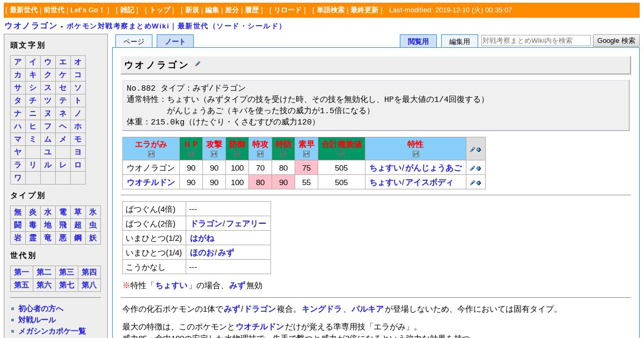Open the キングドラ link in the description

(x=321, y=309)
